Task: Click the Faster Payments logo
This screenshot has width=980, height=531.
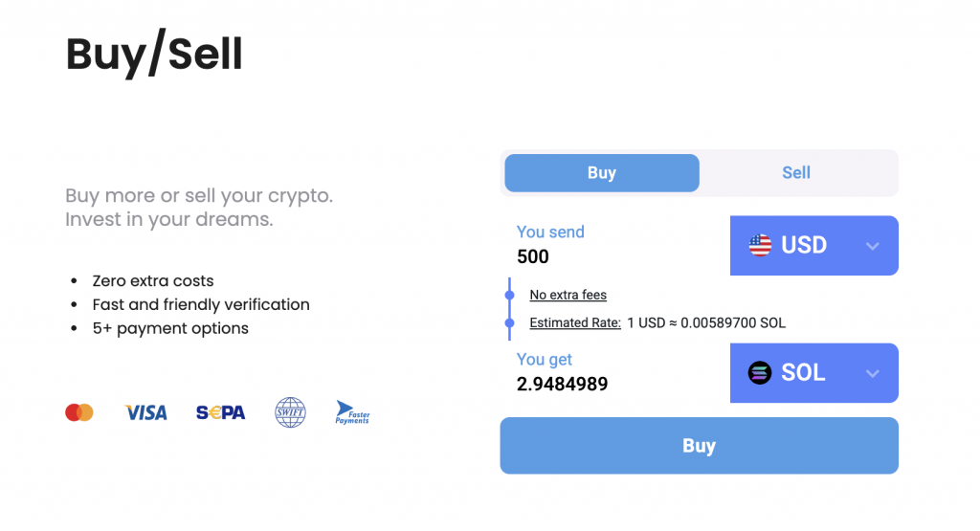Action: pyautogui.click(x=352, y=412)
